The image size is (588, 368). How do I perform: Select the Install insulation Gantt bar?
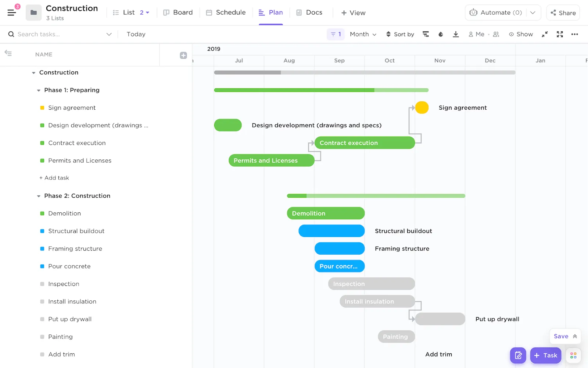click(377, 301)
